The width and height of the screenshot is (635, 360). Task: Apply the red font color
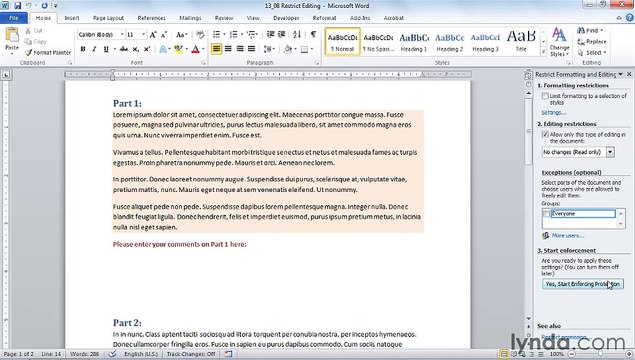pyautogui.click(x=195, y=49)
